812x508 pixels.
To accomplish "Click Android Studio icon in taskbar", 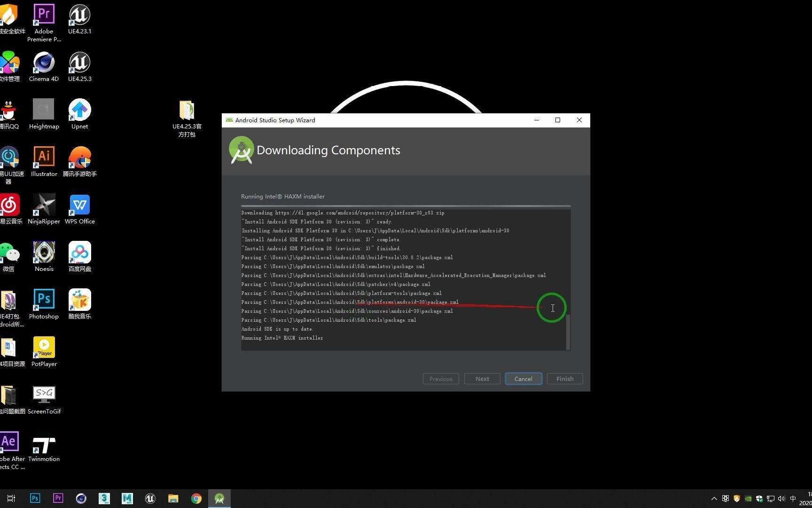I will (x=219, y=498).
